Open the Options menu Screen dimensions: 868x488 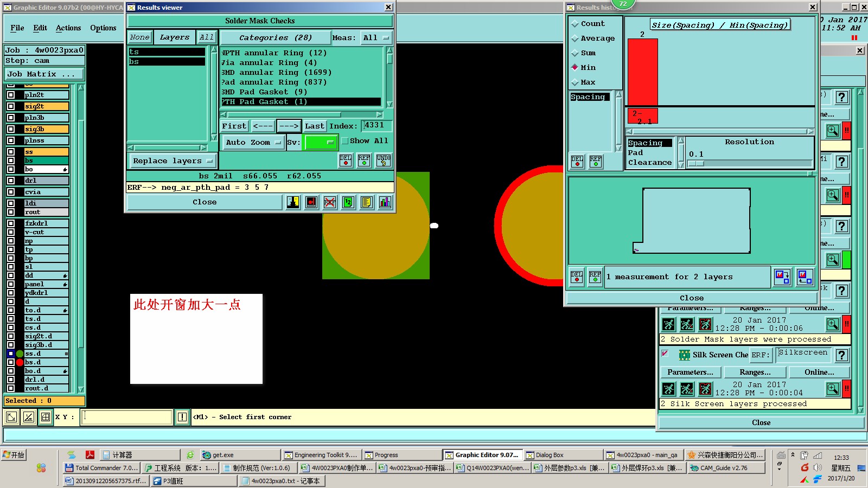103,28
